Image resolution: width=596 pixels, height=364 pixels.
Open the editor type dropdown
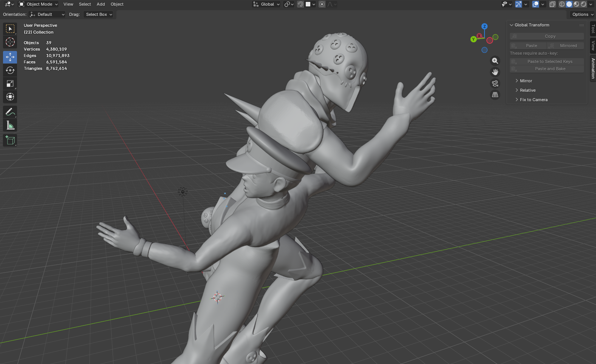pos(9,4)
